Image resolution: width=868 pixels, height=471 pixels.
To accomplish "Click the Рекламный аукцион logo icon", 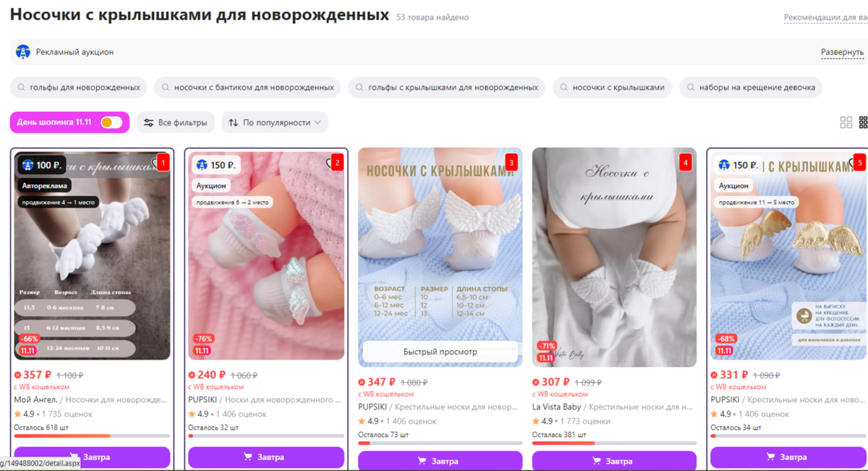I will [23, 52].
